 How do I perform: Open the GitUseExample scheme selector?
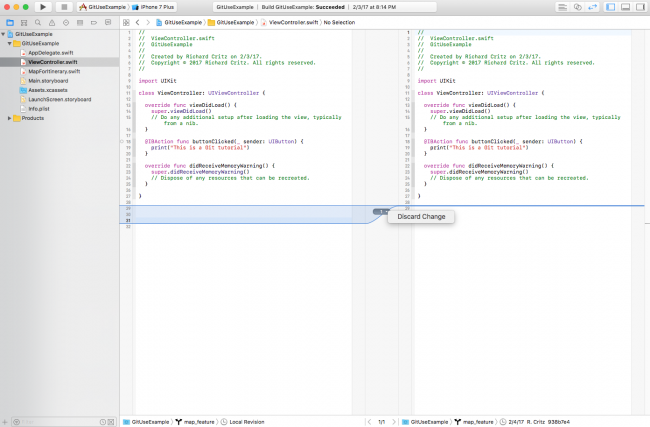click(103, 7)
